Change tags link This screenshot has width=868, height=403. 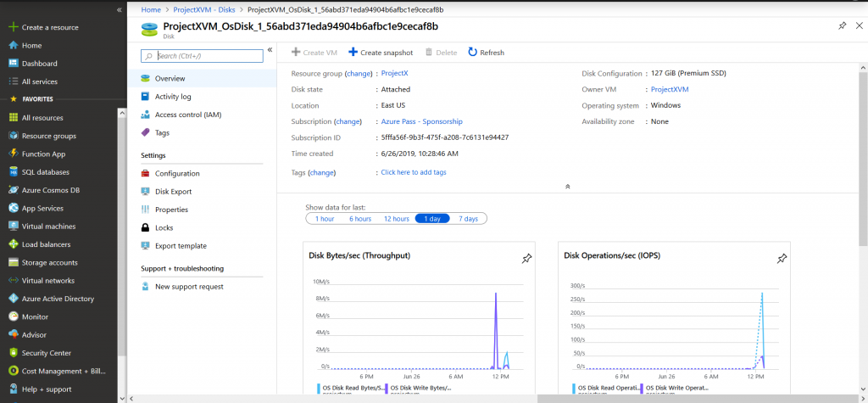click(x=321, y=172)
